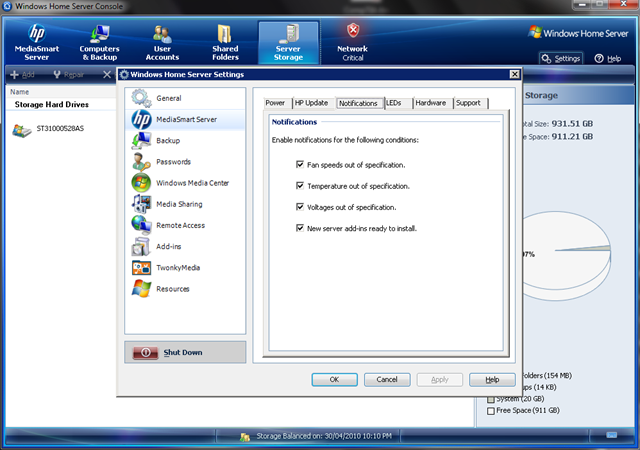Click the ST31000528AS hard drive icon
The image size is (640, 450).
pos(22,130)
